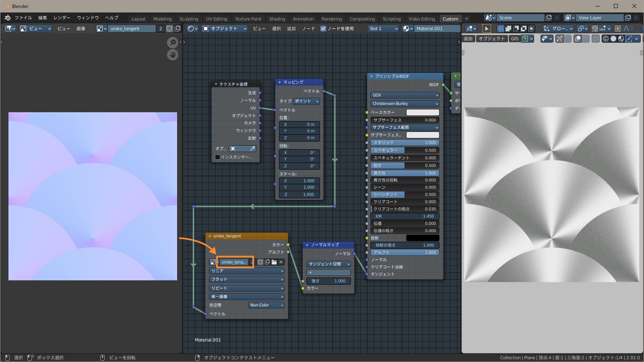This screenshot has width=644, height=362.
Task: Click new image copy icon in image editor header
Action: coord(178,29)
